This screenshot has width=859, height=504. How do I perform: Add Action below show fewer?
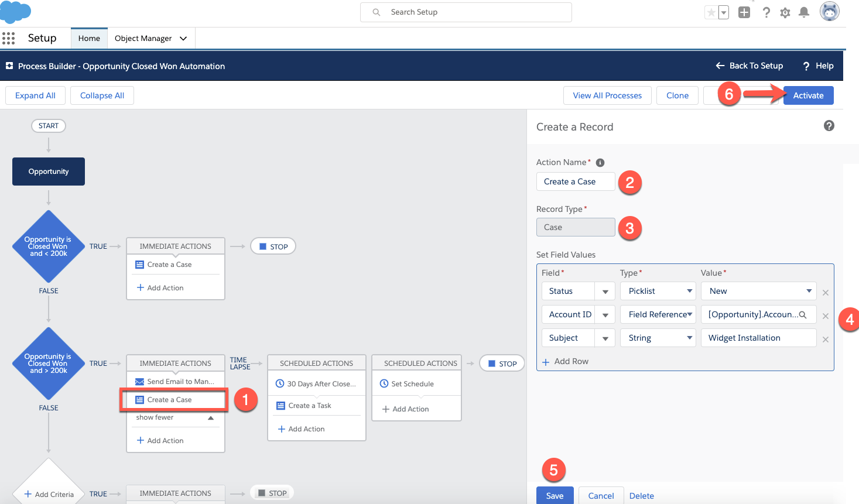tap(160, 440)
